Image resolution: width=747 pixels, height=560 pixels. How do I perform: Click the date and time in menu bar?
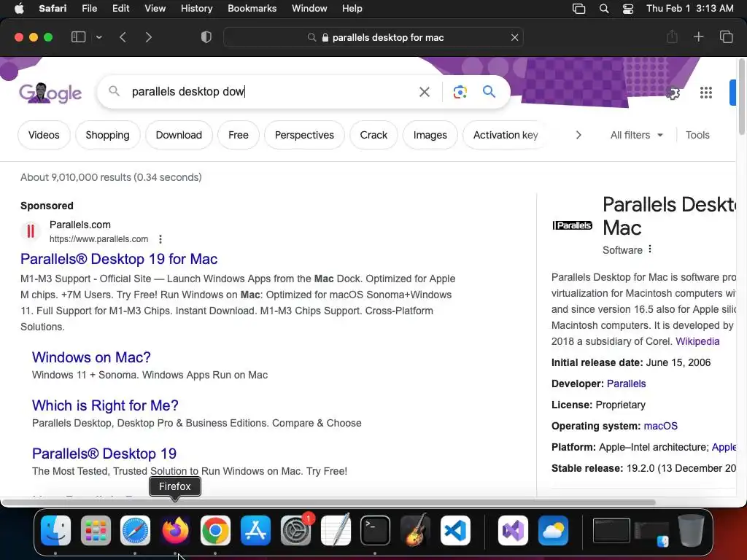click(x=690, y=9)
